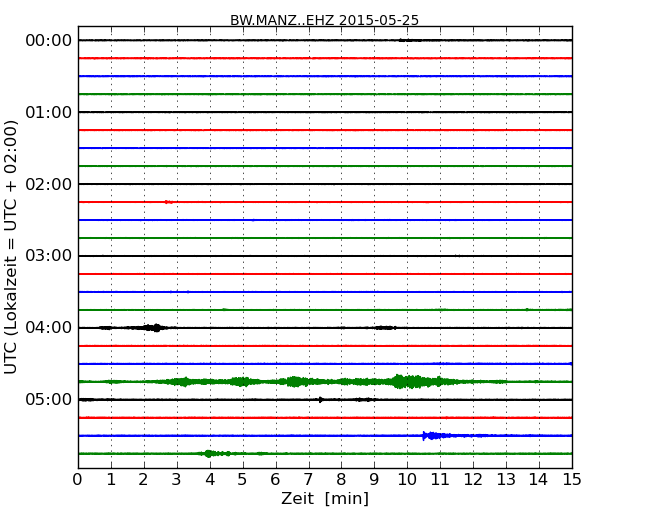This screenshot has width=650, height=520.
Task: Select the 03:00 time tick label
Action: tap(48, 256)
